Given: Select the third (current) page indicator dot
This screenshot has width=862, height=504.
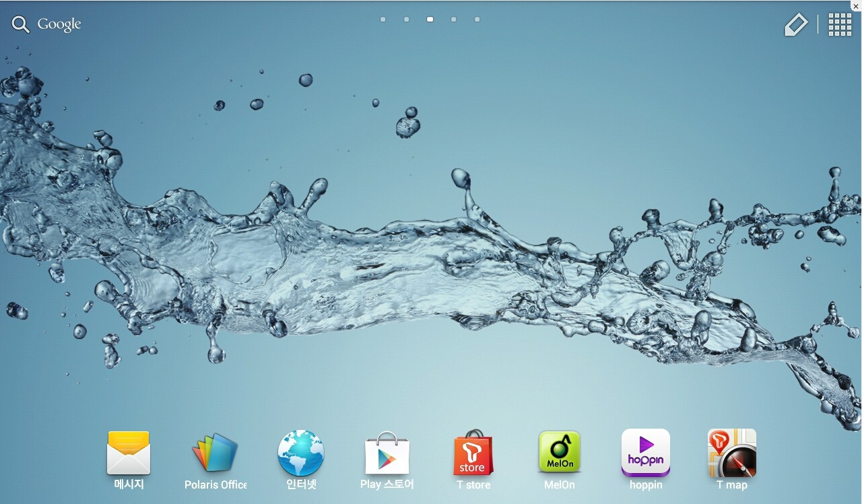Looking at the screenshot, I should tap(430, 20).
